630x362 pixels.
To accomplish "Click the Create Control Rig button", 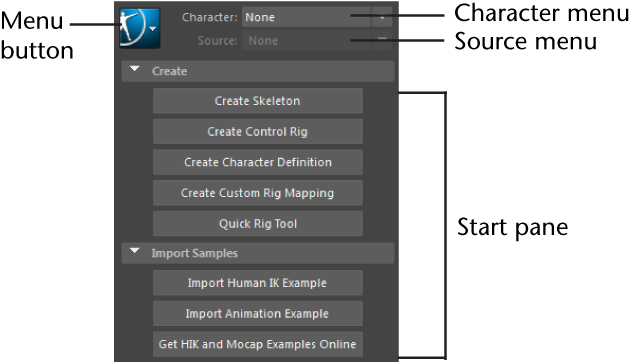I will coord(258,131).
